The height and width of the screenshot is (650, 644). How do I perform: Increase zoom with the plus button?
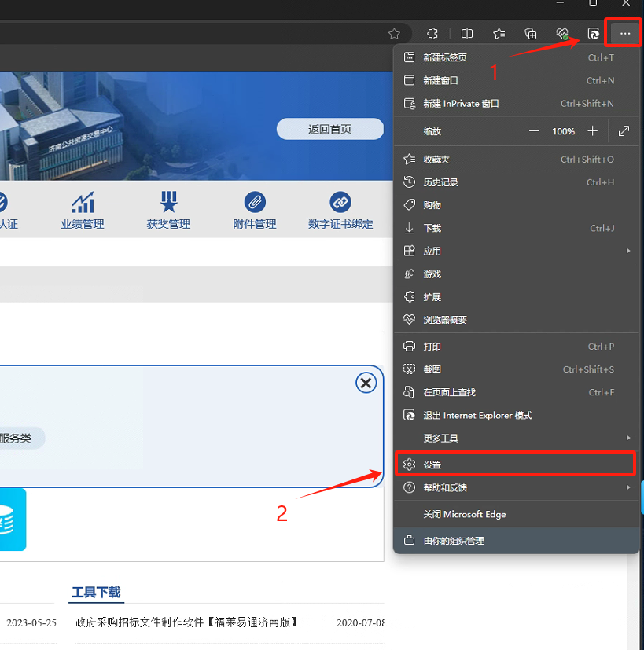pyautogui.click(x=593, y=131)
